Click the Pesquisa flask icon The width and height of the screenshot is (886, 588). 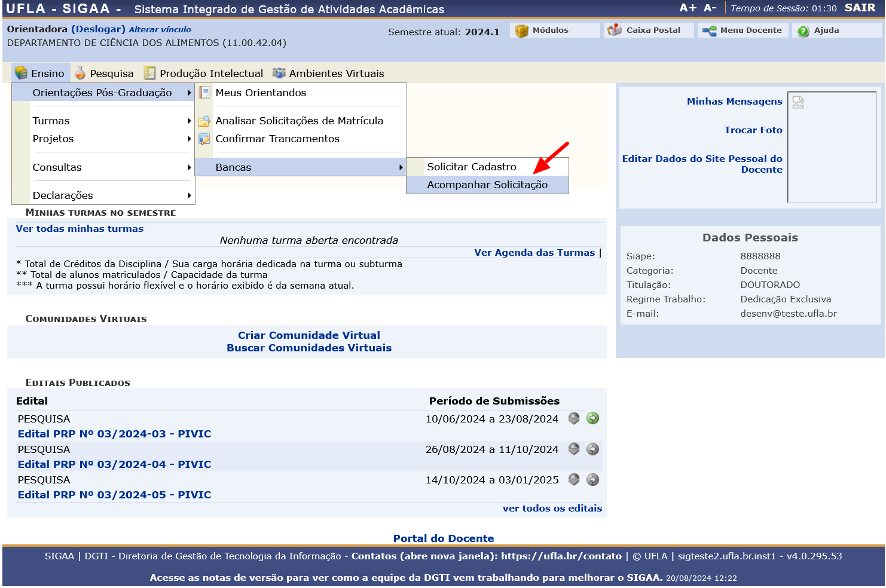click(x=80, y=73)
